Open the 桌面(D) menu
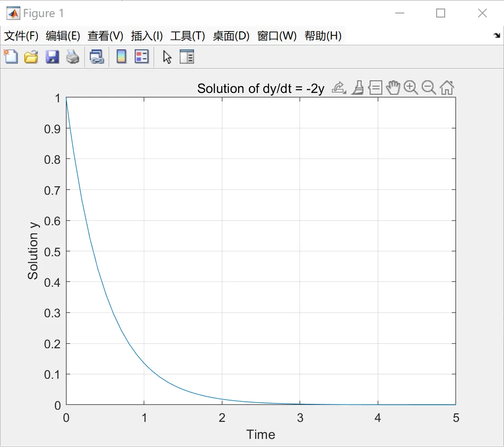 [231, 35]
